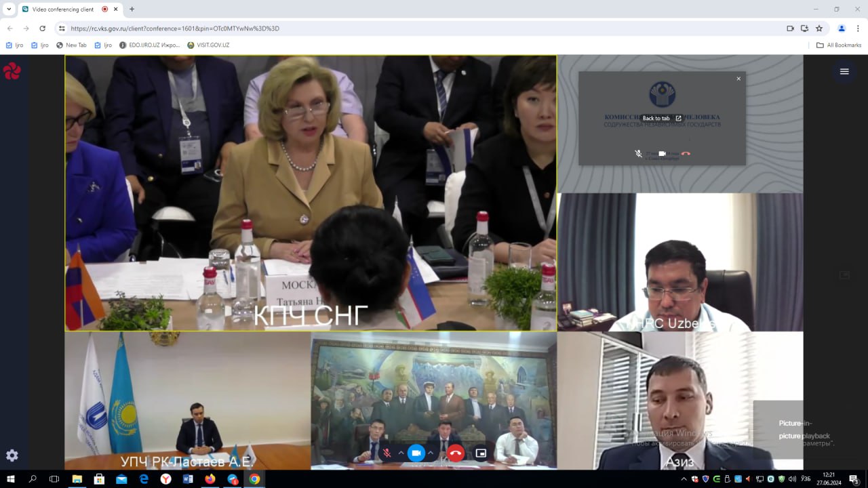Expand microphone options arrow
The width and height of the screenshot is (868, 488).
point(401,453)
